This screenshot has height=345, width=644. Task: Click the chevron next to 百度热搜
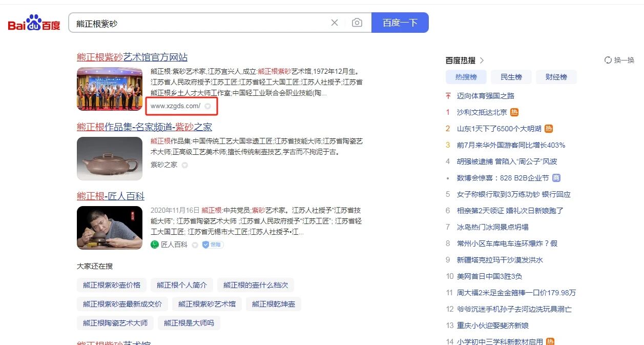(x=482, y=60)
